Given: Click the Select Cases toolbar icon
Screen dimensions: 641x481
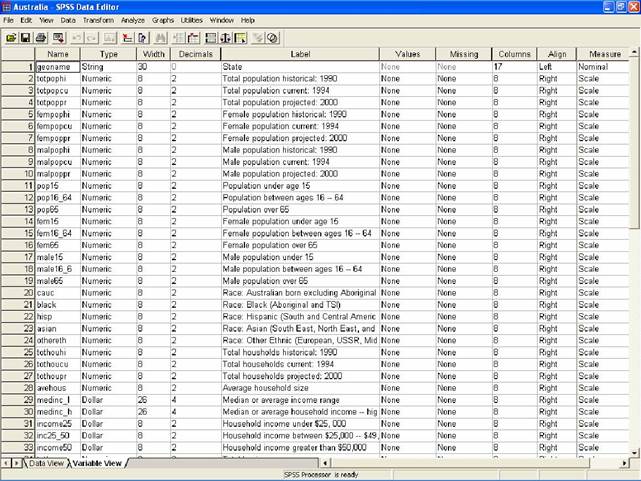Looking at the screenshot, I should [x=241, y=37].
